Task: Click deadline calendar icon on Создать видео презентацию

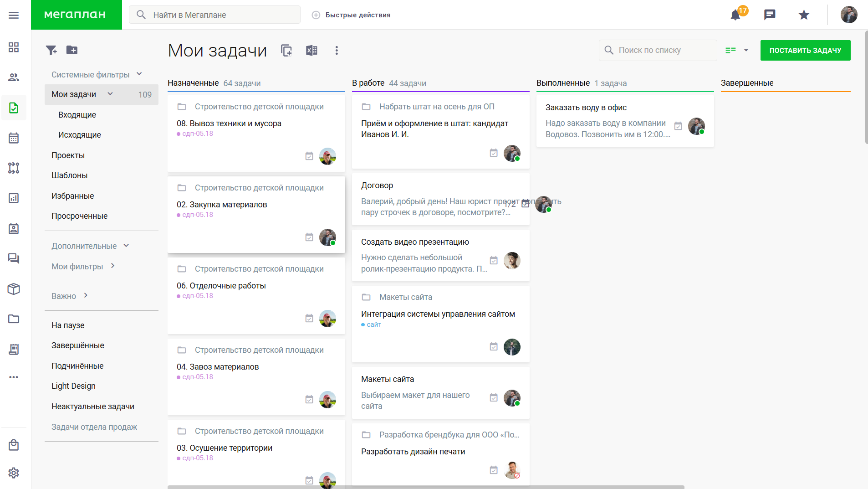Action: pos(494,261)
